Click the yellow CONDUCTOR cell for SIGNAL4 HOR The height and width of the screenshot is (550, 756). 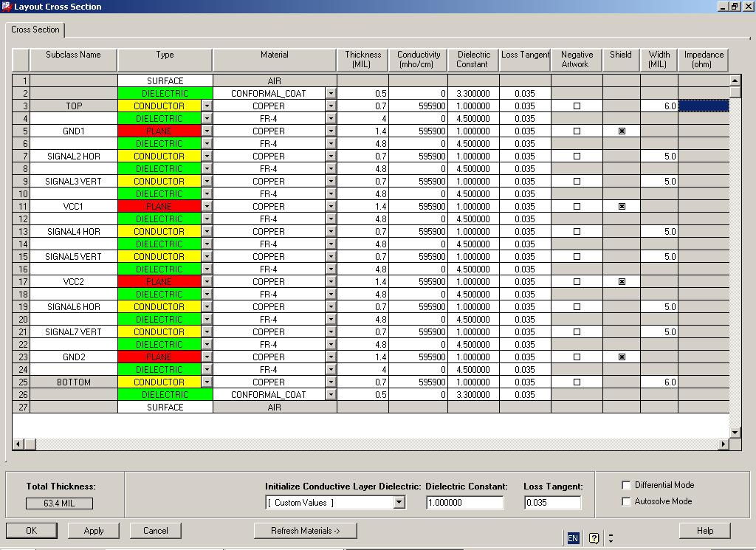point(159,231)
